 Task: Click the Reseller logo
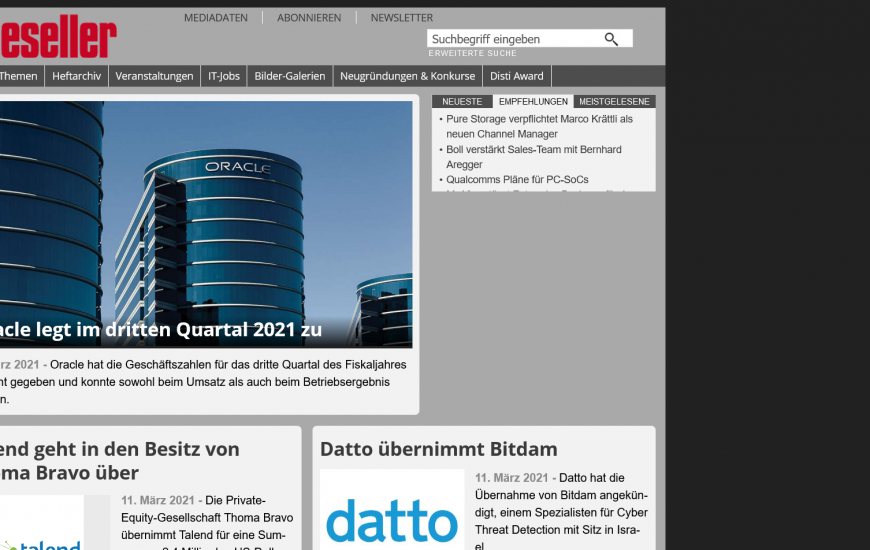58,38
